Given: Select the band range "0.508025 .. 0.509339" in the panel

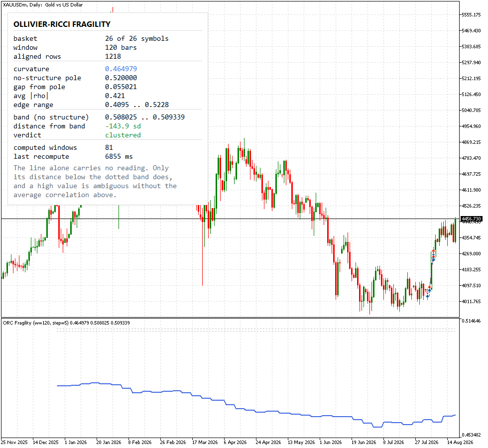Looking at the screenshot, I should click(x=145, y=117).
